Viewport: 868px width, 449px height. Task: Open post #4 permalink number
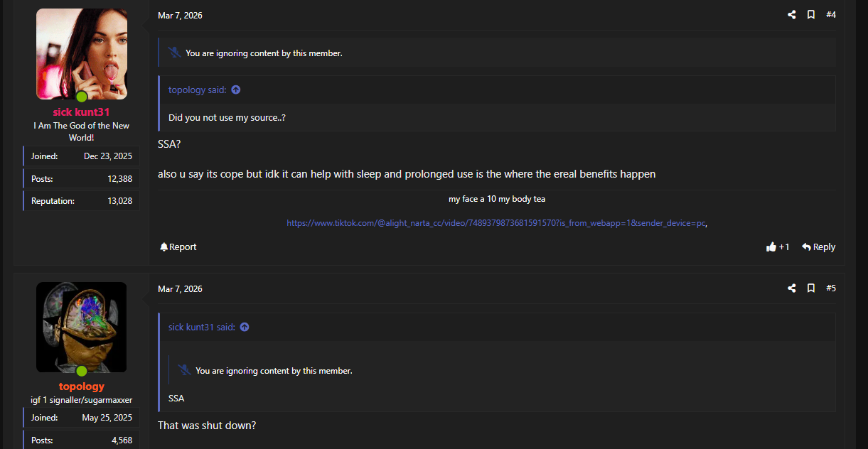pyautogui.click(x=831, y=15)
